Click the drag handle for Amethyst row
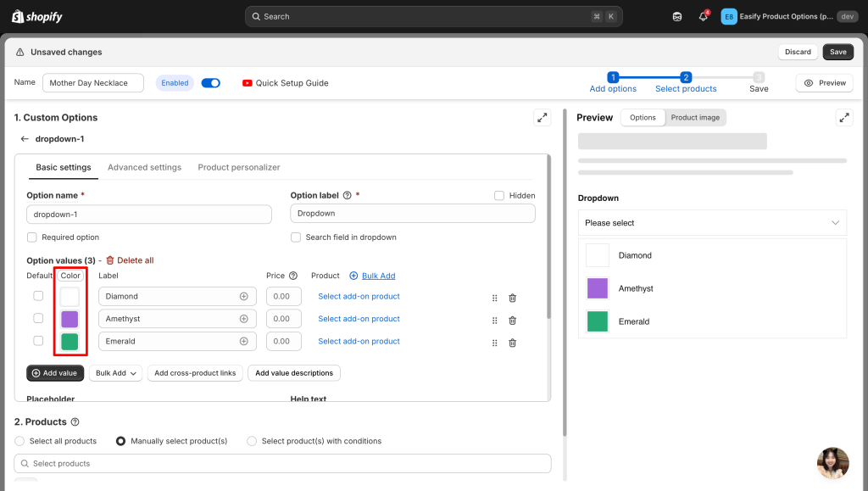 pyautogui.click(x=494, y=321)
